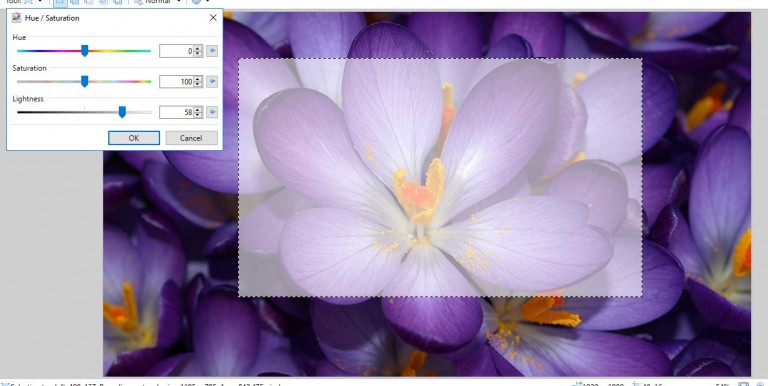Screen dimensions: 768x386
Task: Reset the Hue value with its arrow icon
Action: pos(212,51)
